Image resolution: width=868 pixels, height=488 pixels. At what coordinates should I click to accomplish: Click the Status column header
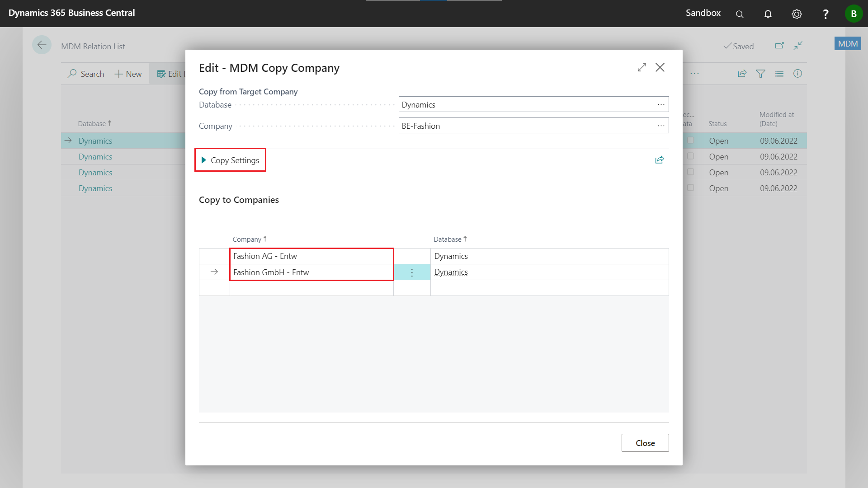click(717, 123)
